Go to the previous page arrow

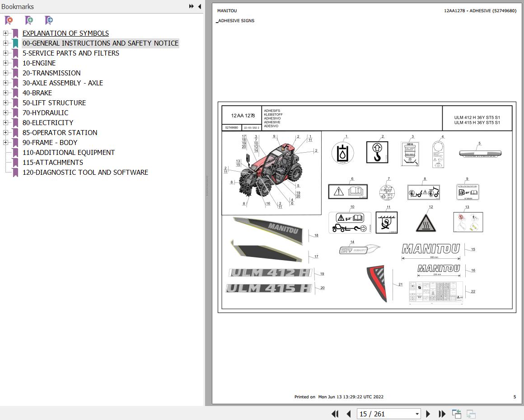pos(349,414)
